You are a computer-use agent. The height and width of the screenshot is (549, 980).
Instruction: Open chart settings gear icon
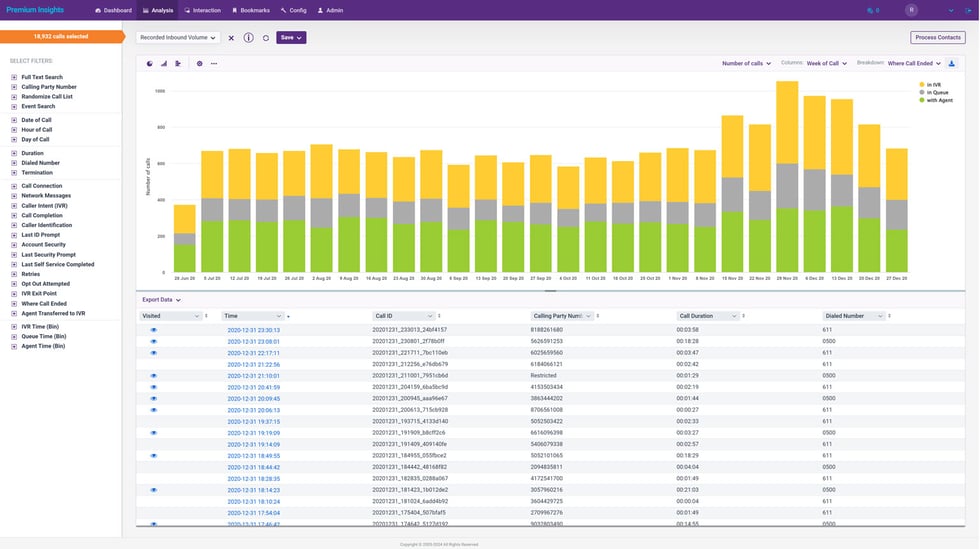pyautogui.click(x=199, y=64)
